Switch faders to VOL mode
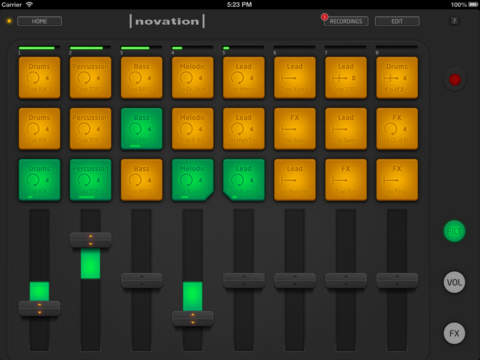This screenshot has height=360, width=480. click(x=454, y=282)
